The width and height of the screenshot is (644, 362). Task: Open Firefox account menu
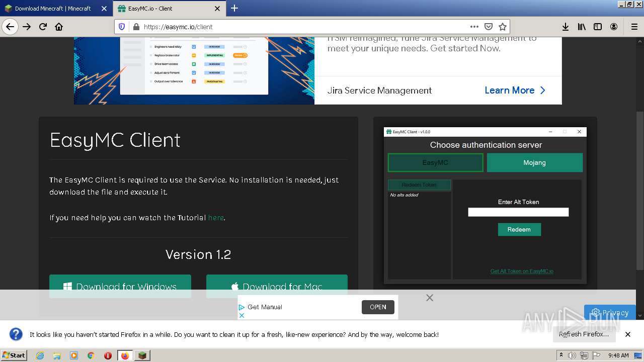coord(614,27)
